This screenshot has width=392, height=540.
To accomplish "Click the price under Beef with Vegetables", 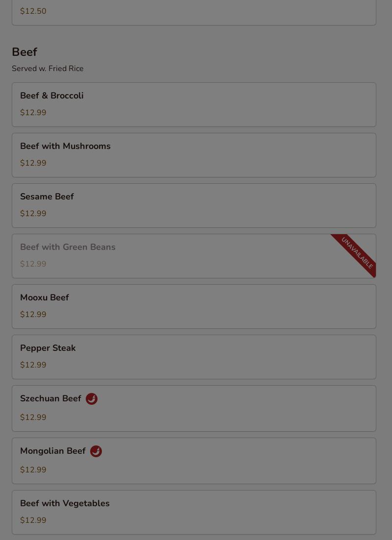I will [33, 520].
